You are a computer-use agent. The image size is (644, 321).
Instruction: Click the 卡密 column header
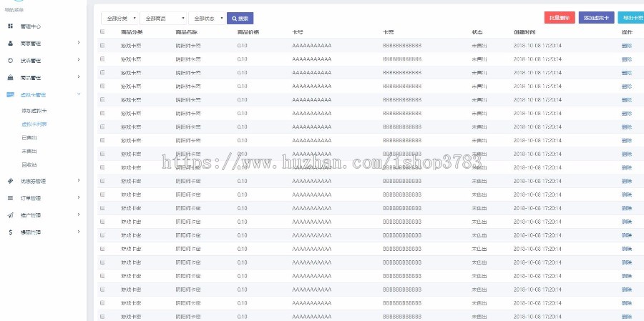pos(388,32)
